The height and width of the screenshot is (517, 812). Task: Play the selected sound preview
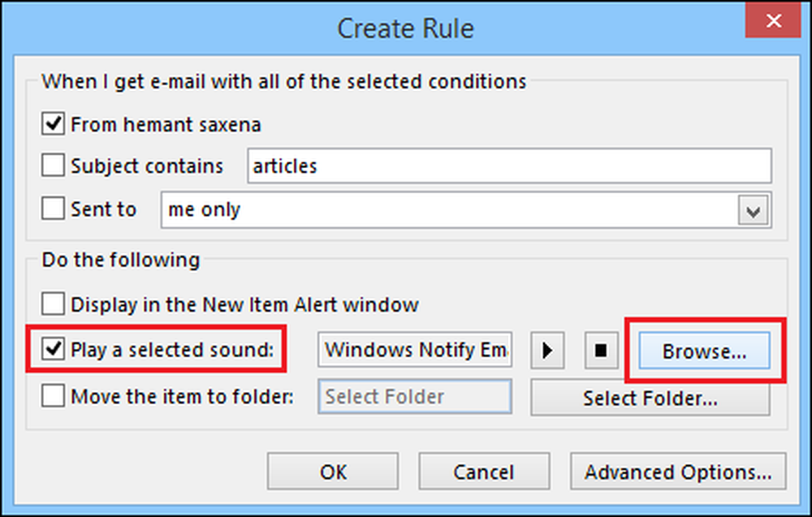(x=546, y=351)
